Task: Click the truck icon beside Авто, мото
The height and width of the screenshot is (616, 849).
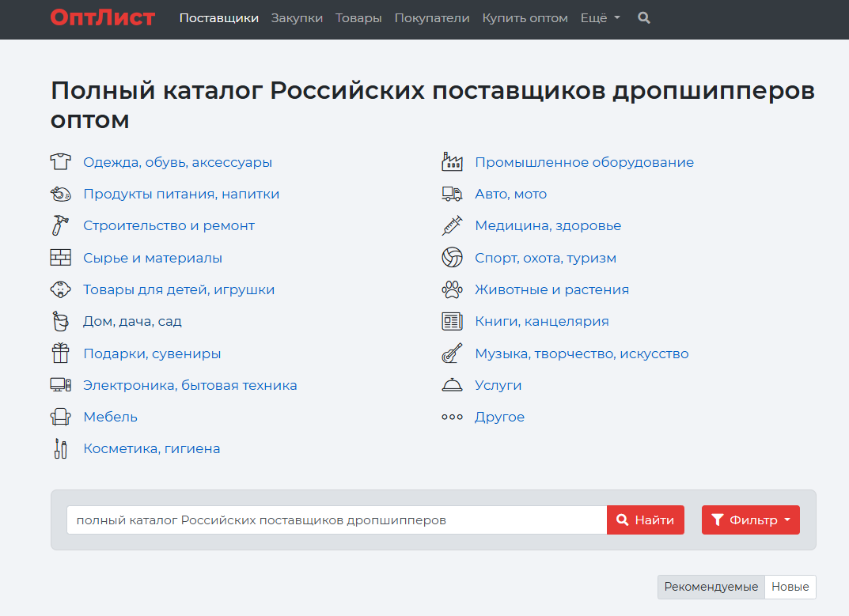Action: [452, 193]
